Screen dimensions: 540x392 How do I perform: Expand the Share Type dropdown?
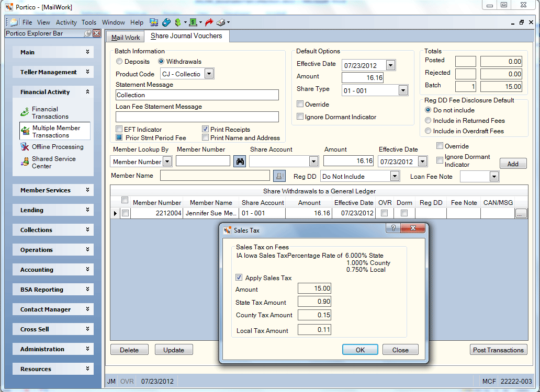[403, 90]
